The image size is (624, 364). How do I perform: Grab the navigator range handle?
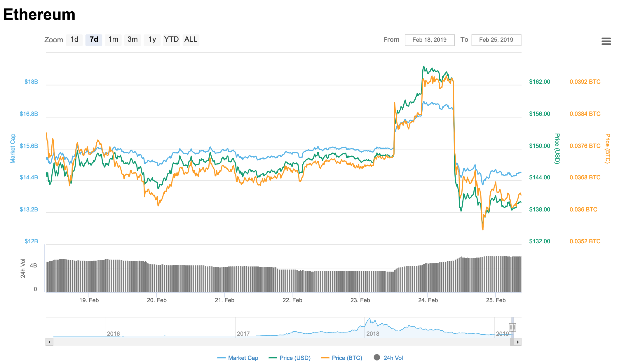(x=512, y=327)
